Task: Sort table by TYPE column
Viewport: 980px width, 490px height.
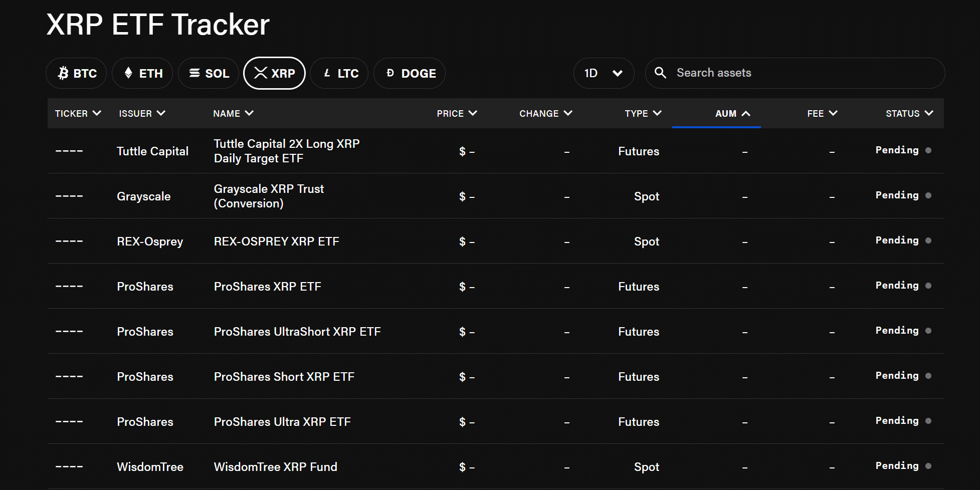Action: tap(643, 113)
